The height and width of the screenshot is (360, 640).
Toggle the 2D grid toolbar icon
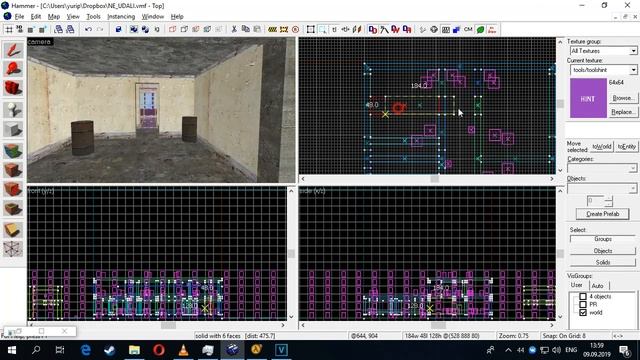(x=9, y=29)
